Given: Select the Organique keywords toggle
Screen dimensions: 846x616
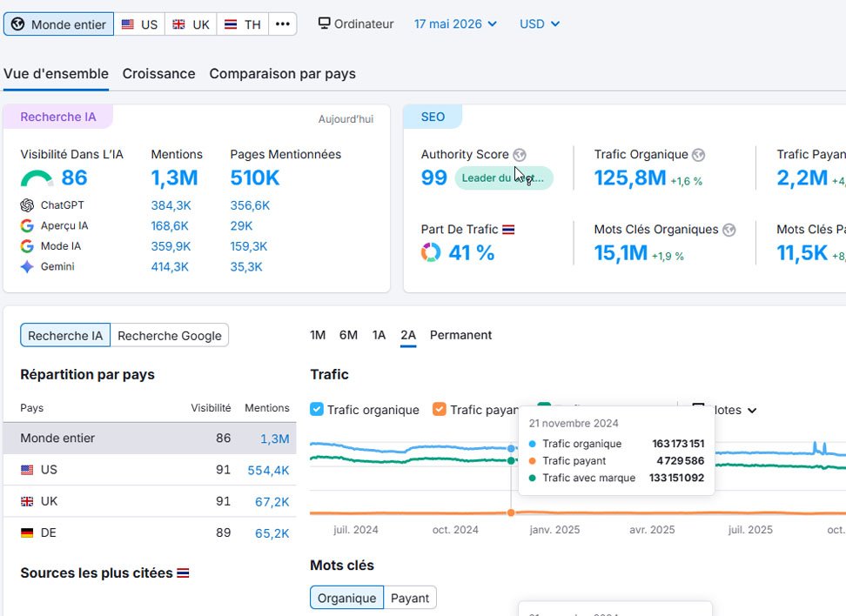Looking at the screenshot, I should [x=347, y=598].
